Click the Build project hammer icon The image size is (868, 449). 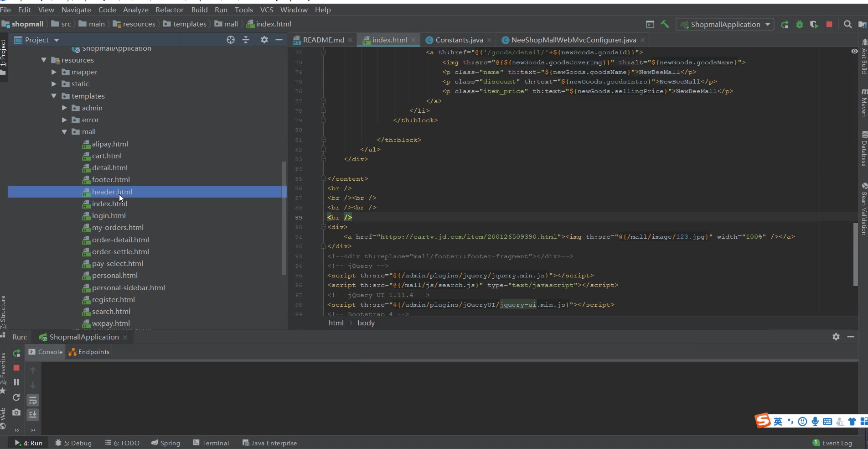(665, 24)
